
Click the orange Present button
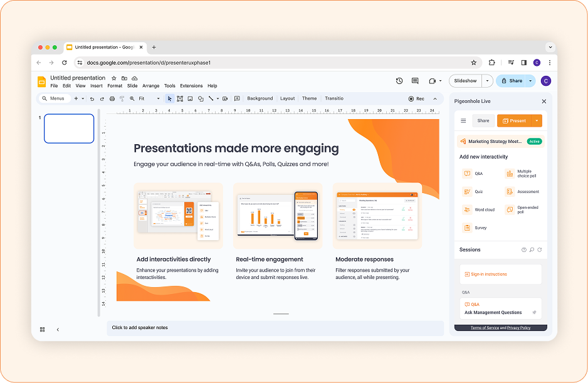pos(515,121)
